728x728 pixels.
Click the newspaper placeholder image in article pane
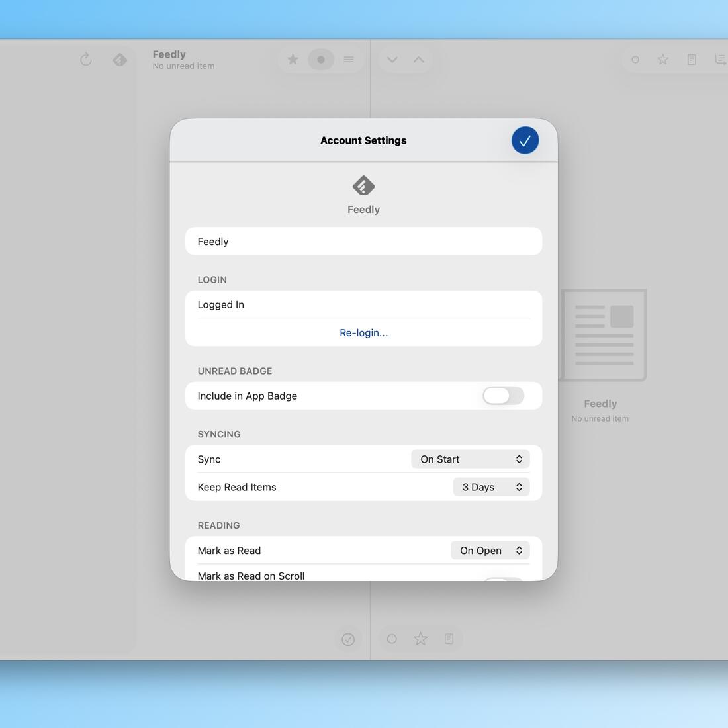pos(603,335)
